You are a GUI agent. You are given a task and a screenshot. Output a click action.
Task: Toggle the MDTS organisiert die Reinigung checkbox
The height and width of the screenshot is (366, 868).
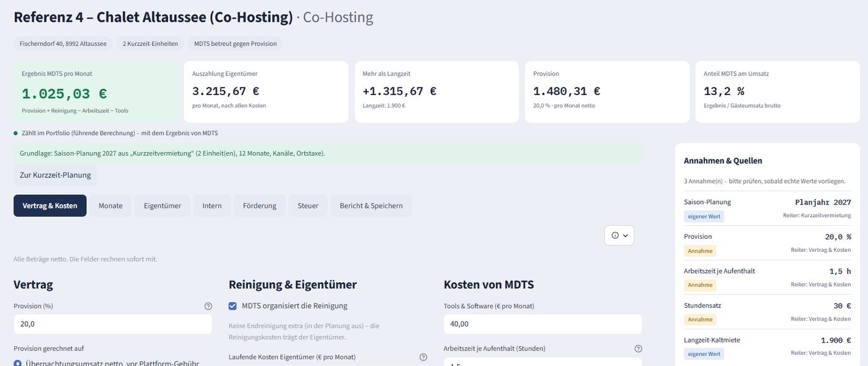point(232,306)
